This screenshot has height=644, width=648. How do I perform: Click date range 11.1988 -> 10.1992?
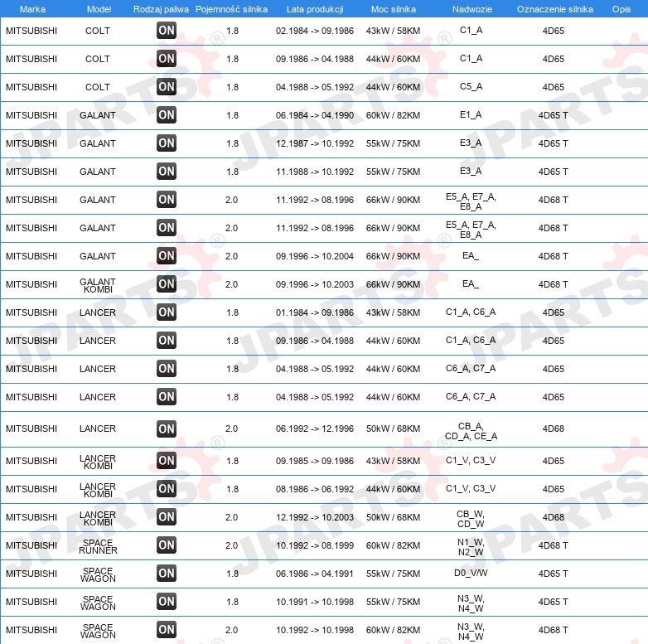point(315,172)
